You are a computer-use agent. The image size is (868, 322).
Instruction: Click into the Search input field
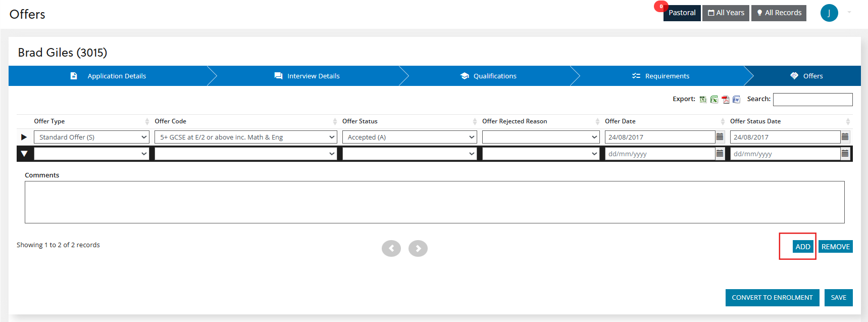pos(812,100)
